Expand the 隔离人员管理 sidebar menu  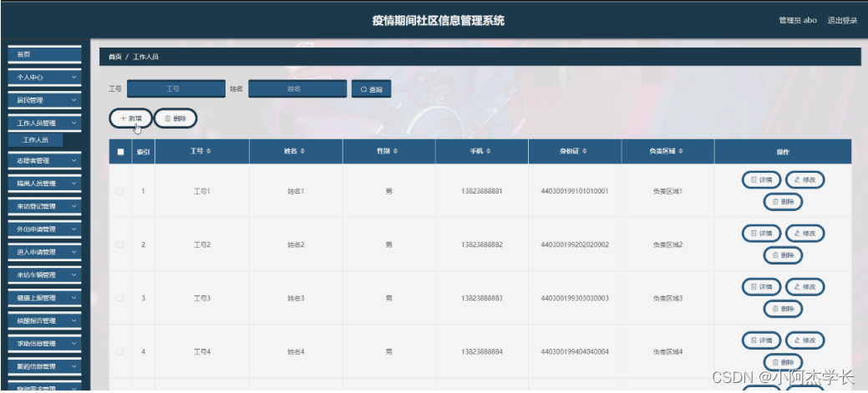click(45, 184)
